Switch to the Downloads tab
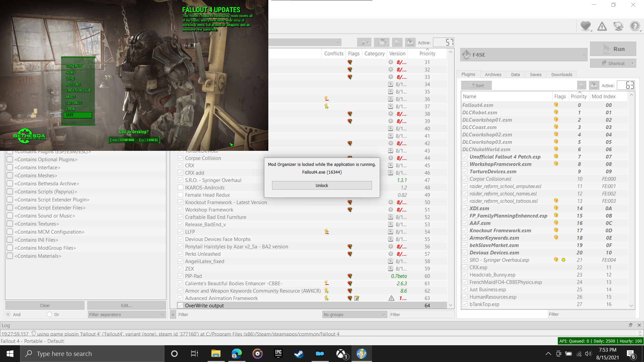This screenshot has width=644, height=362. [x=562, y=74]
